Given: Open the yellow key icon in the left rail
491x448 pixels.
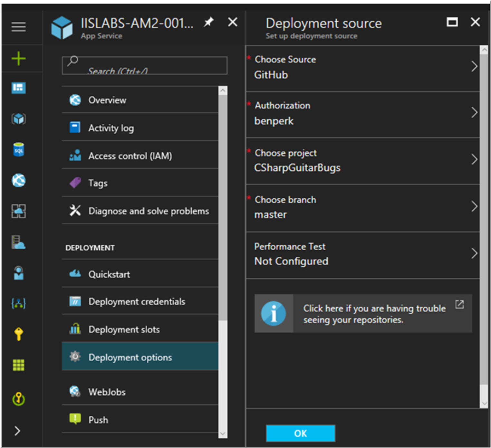Looking at the screenshot, I should click(x=18, y=334).
